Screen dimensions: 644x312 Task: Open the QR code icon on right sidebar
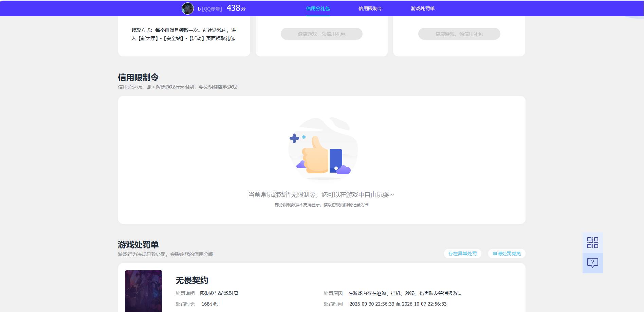pos(593,243)
